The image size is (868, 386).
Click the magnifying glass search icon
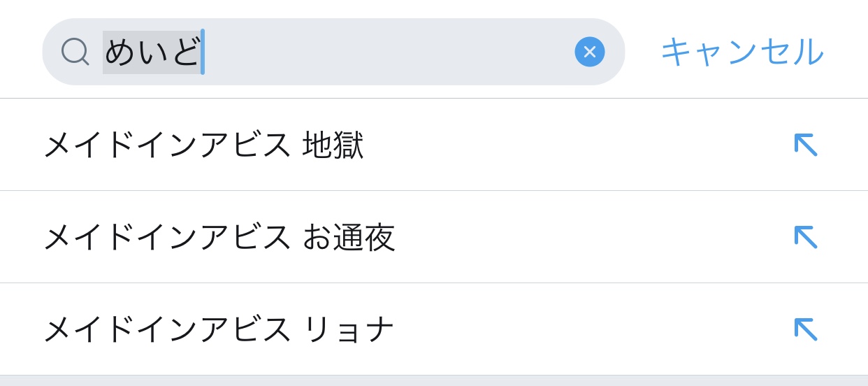pos(75,52)
